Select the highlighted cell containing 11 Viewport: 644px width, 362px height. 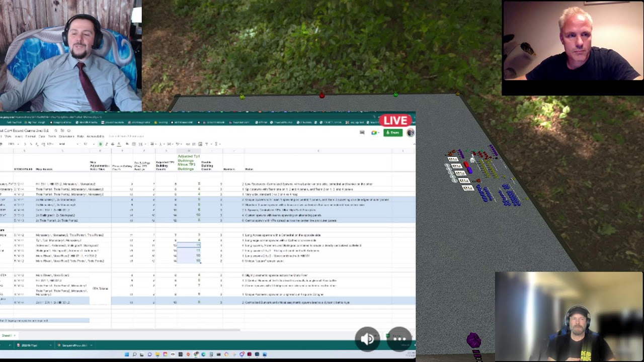(189, 245)
